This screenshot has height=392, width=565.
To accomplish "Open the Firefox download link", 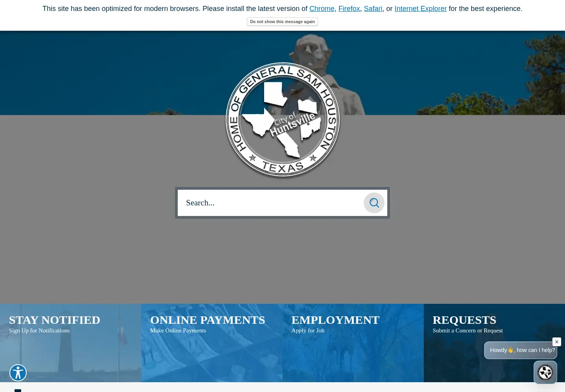I will click(349, 9).
